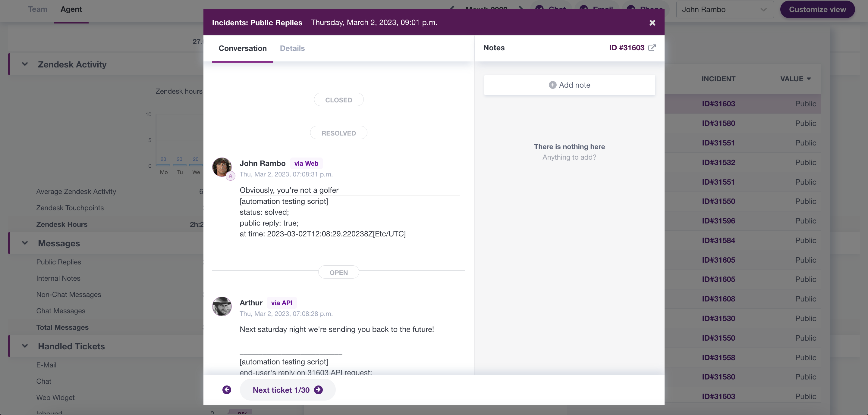
Task: Open incident ID#31584 row
Action: click(719, 241)
